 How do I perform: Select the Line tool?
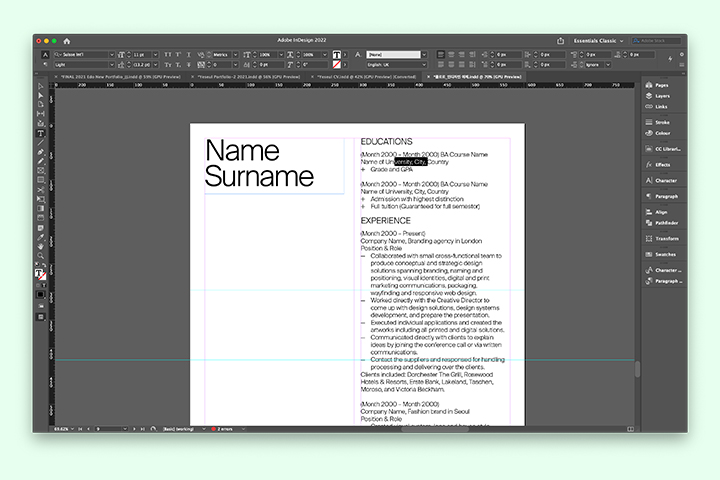[x=40, y=142]
